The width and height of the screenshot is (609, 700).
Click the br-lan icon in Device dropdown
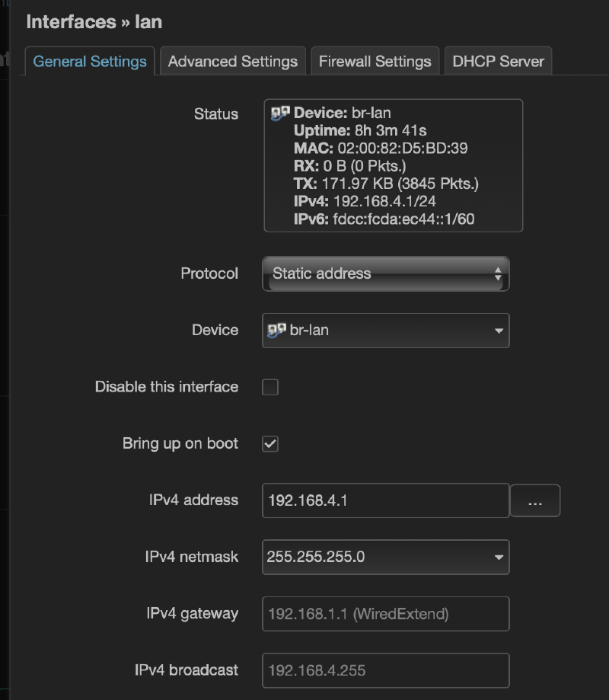[x=276, y=331]
